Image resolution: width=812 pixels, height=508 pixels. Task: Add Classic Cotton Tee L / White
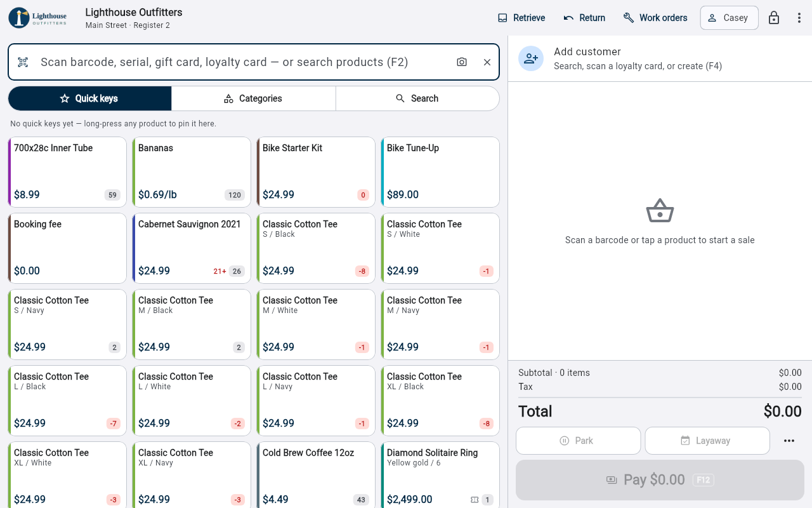(x=192, y=401)
